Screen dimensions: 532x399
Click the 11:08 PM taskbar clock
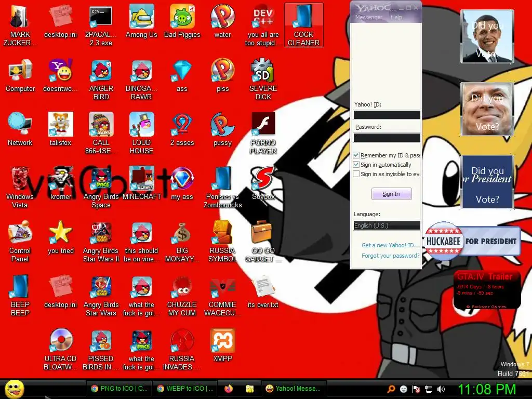coord(487,389)
